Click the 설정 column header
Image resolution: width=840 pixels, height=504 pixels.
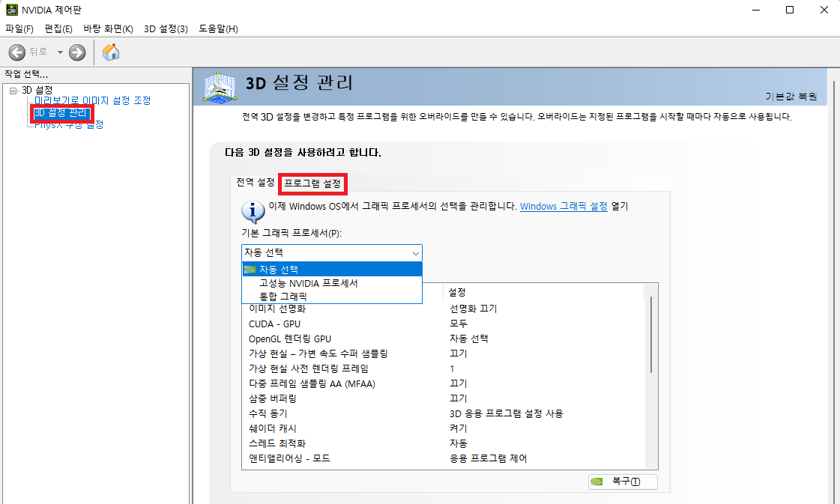[544, 292]
